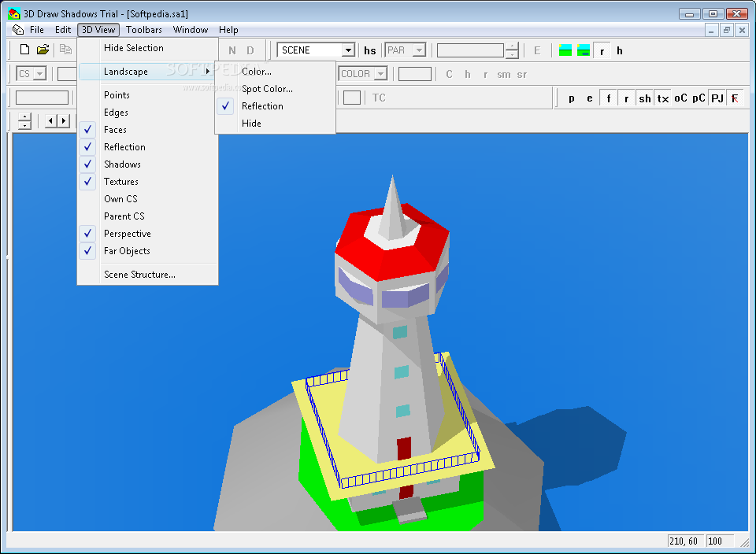Screen dimensions: 756x554
Task: Click the 'N' toolbar button
Action: [x=232, y=50]
